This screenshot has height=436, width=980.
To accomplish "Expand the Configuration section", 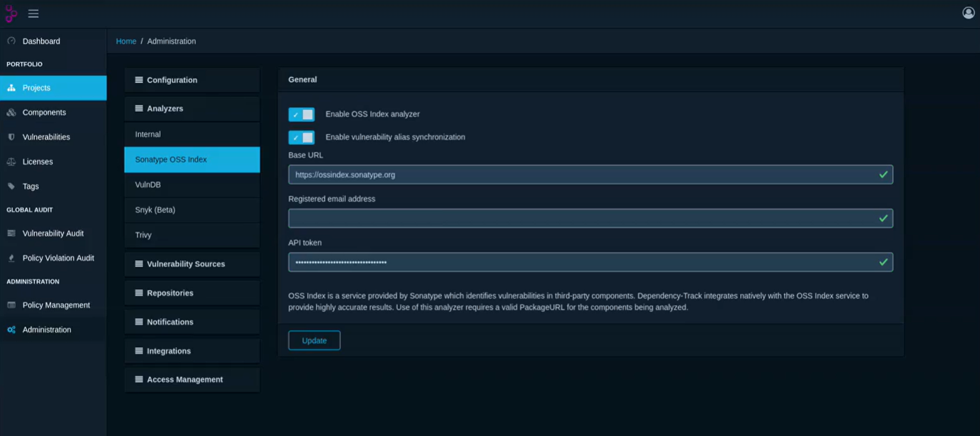I will coord(192,80).
